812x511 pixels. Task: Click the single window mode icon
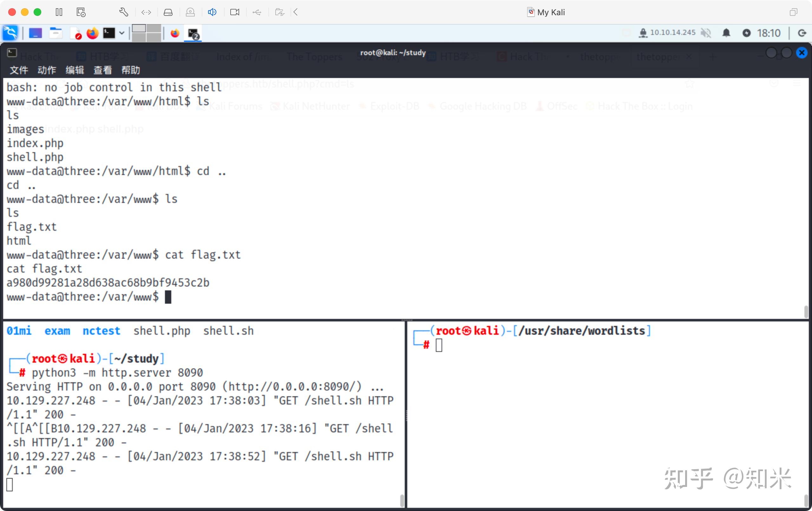coord(793,12)
